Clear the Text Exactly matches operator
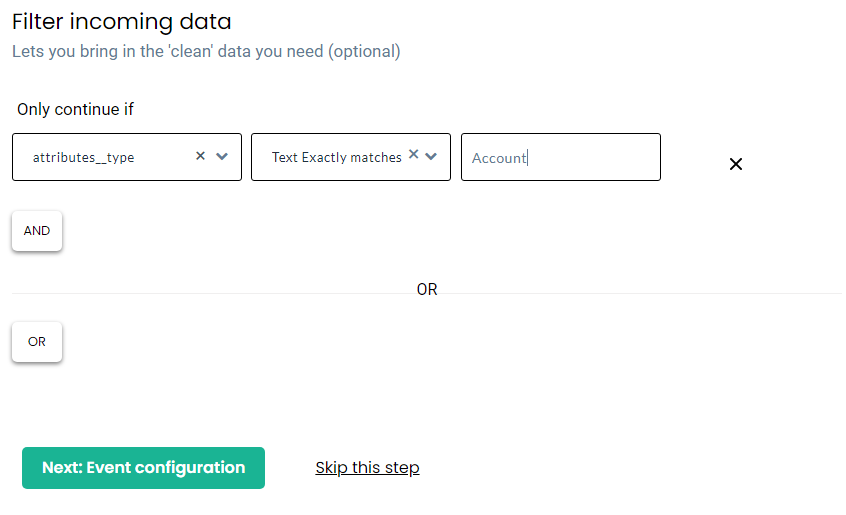Screen dimensions: 846x515 (413, 154)
